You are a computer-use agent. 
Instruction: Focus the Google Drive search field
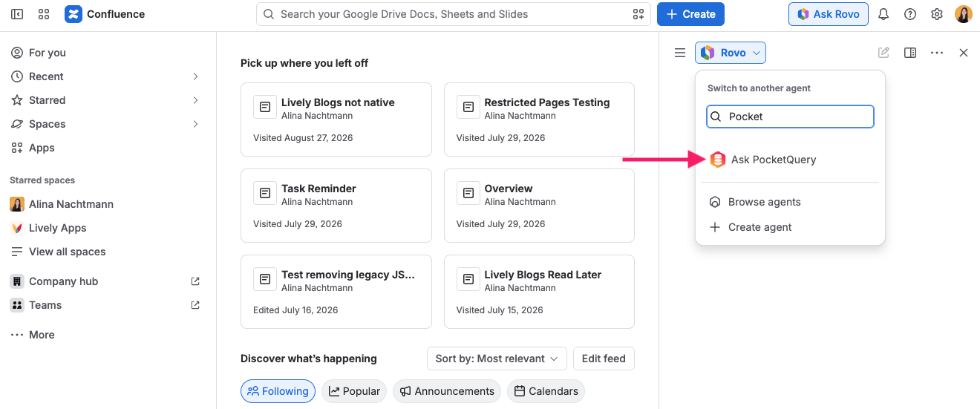(x=453, y=14)
